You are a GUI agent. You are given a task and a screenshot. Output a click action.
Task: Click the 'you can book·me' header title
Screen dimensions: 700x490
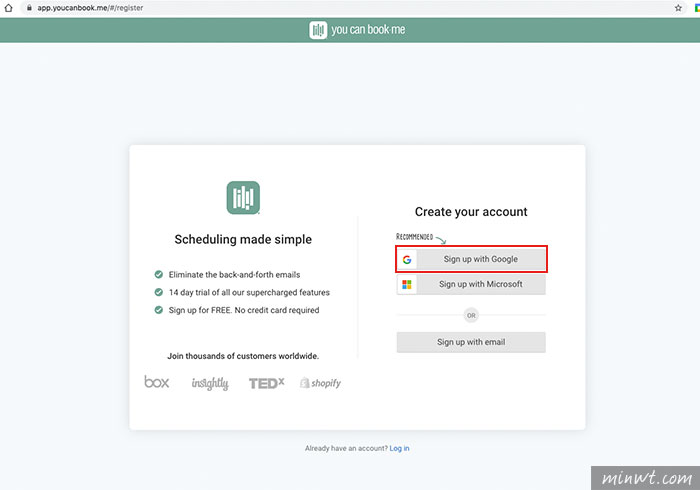[368, 30]
